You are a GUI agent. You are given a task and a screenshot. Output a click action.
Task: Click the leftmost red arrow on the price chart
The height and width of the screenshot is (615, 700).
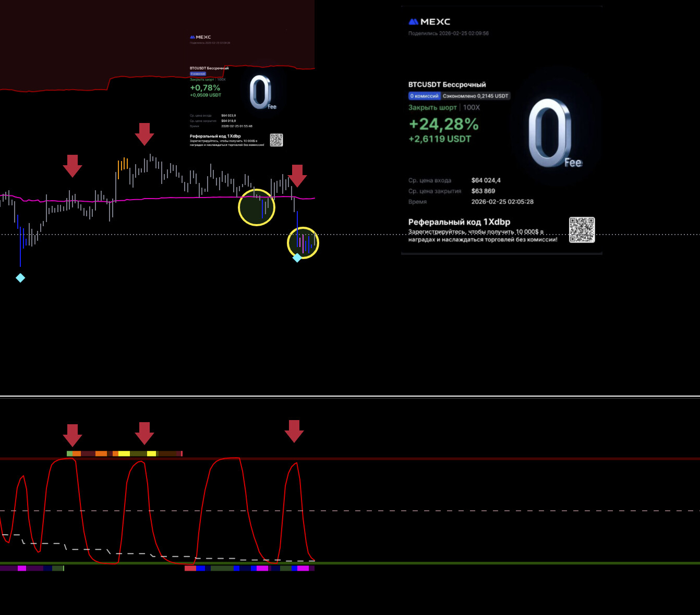[73, 166]
